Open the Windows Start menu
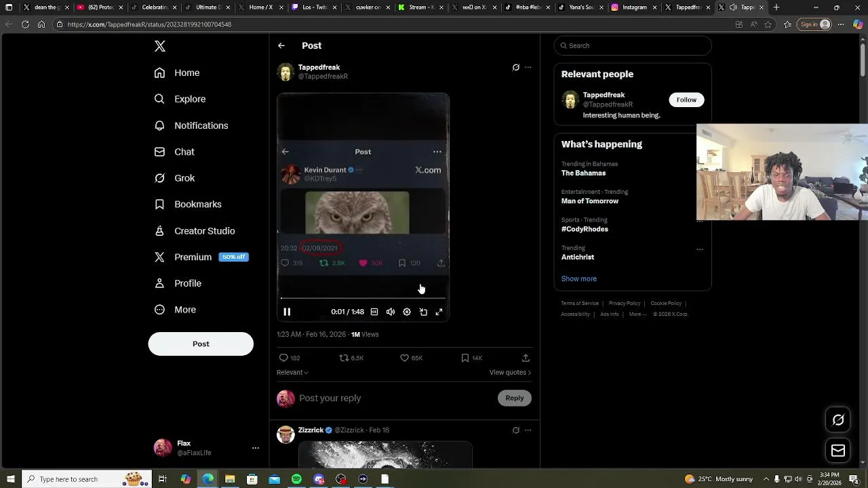The image size is (868, 488). coord(9,479)
